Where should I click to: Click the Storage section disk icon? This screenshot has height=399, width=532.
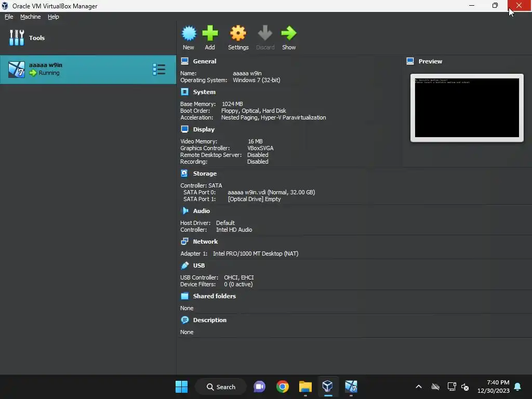pos(184,174)
